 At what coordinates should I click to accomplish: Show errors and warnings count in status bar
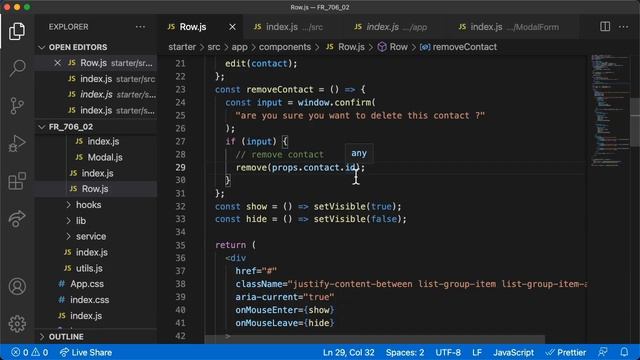coord(29,352)
